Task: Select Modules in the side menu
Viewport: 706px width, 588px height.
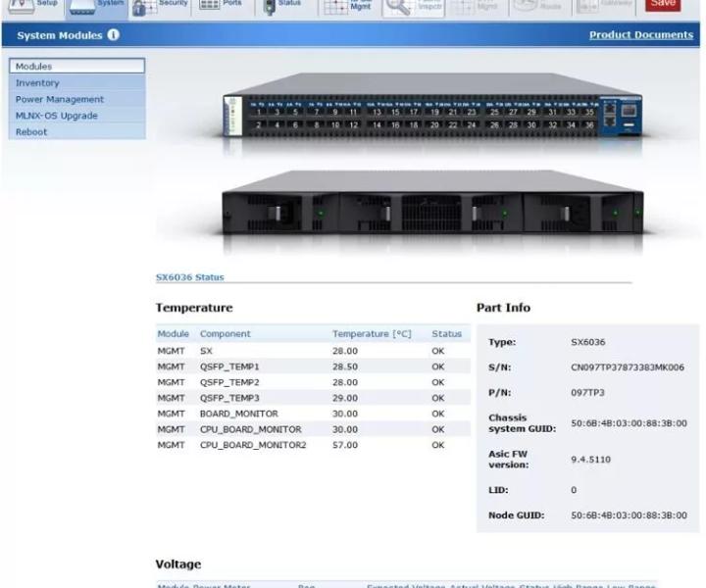Action: (x=77, y=66)
